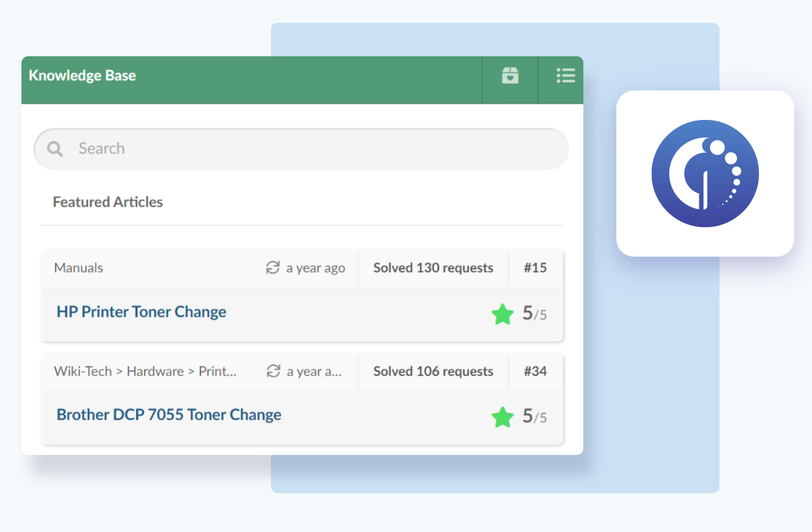Click Solved 106 requests text
Screen dimensions: 812x532
pyautogui.click(x=433, y=371)
